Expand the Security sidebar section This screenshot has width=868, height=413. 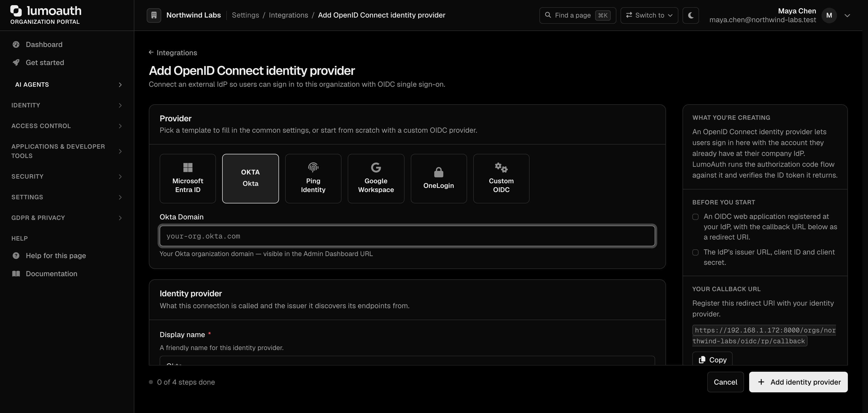tap(67, 176)
